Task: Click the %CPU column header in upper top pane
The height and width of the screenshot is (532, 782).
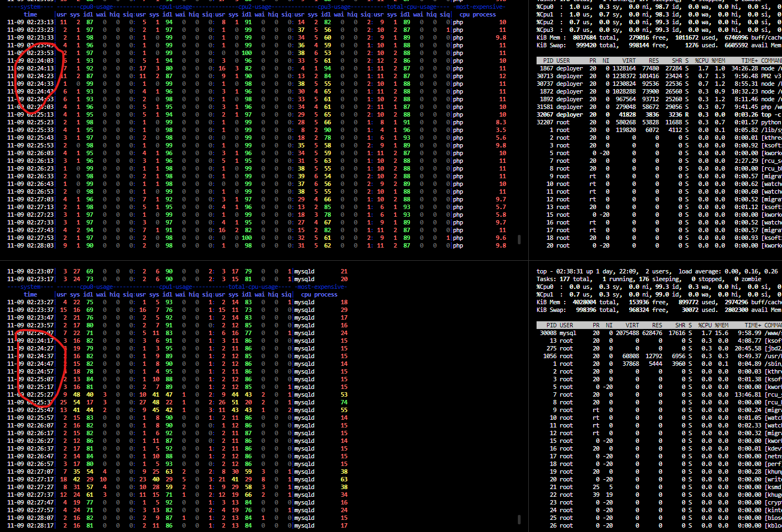Action: (702, 61)
